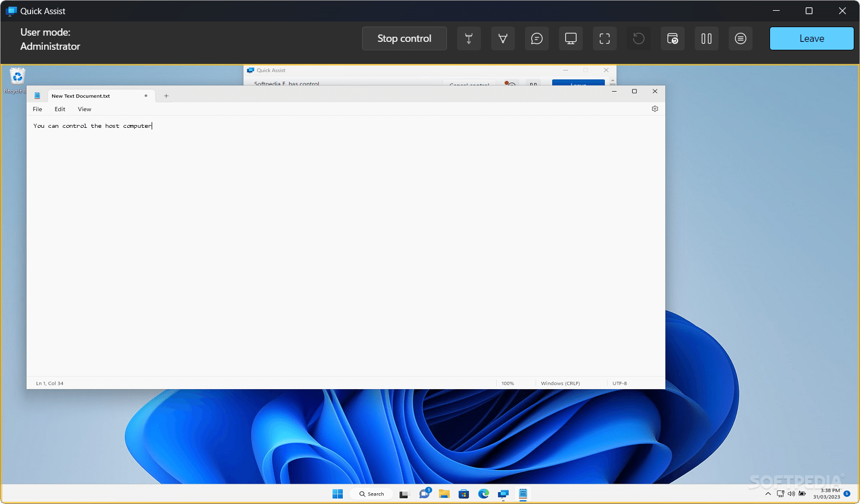The image size is (860, 504).
Task: Expand hidden system tray icons
Action: [768, 493]
